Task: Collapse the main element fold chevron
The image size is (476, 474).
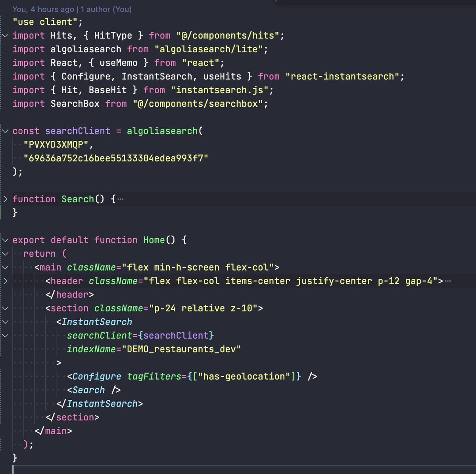Action: point(5,267)
